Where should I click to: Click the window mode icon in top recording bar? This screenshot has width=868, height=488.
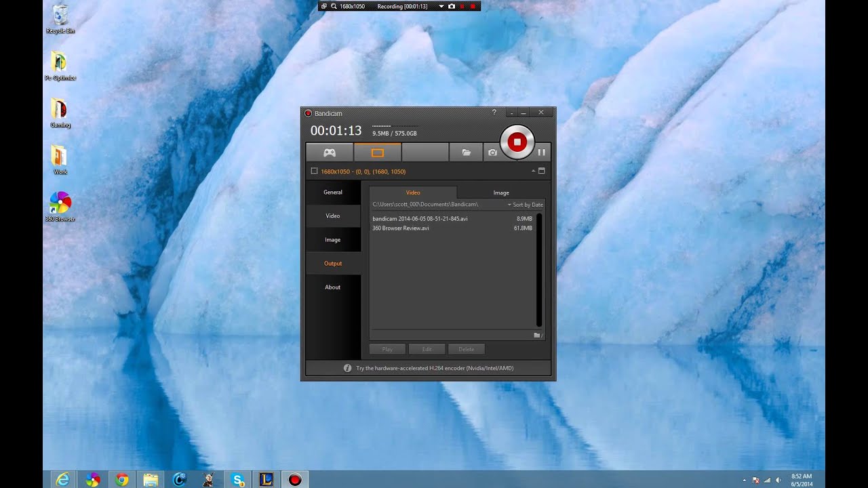(324, 6)
